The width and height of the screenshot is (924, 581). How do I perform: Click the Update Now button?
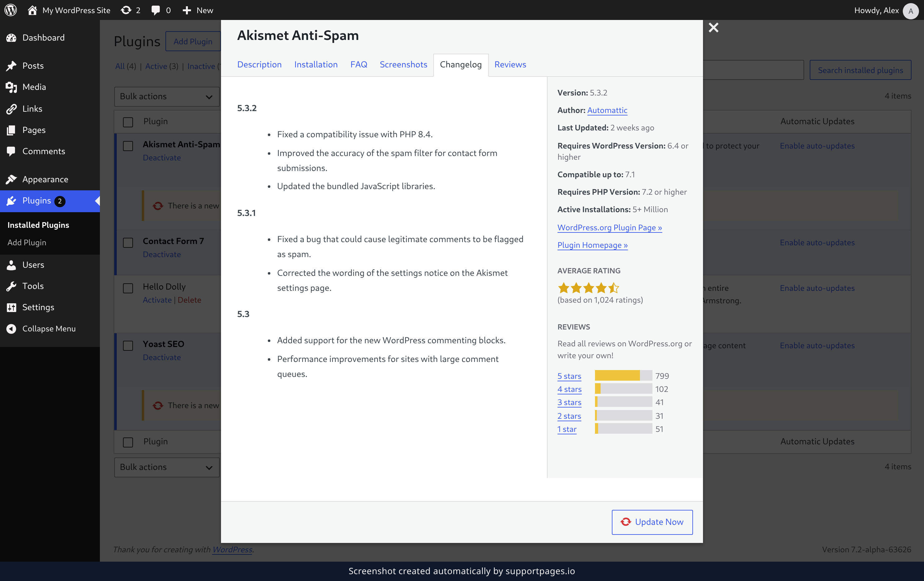pos(652,522)
